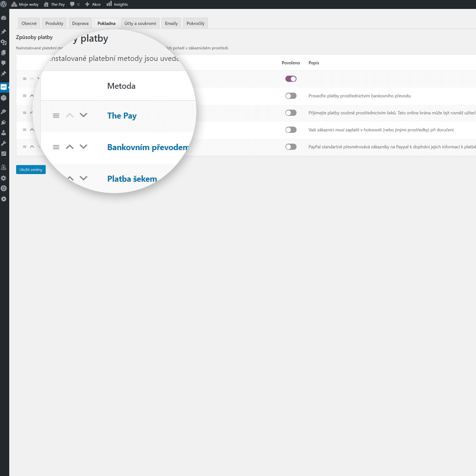Open Plugins from the sidebar
This screenshot has width=476, height=476.
tap(4, 122)
